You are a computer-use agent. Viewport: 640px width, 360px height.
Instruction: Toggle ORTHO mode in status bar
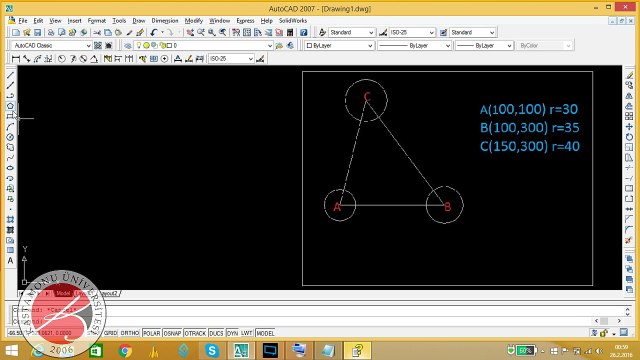click(130, 333)
